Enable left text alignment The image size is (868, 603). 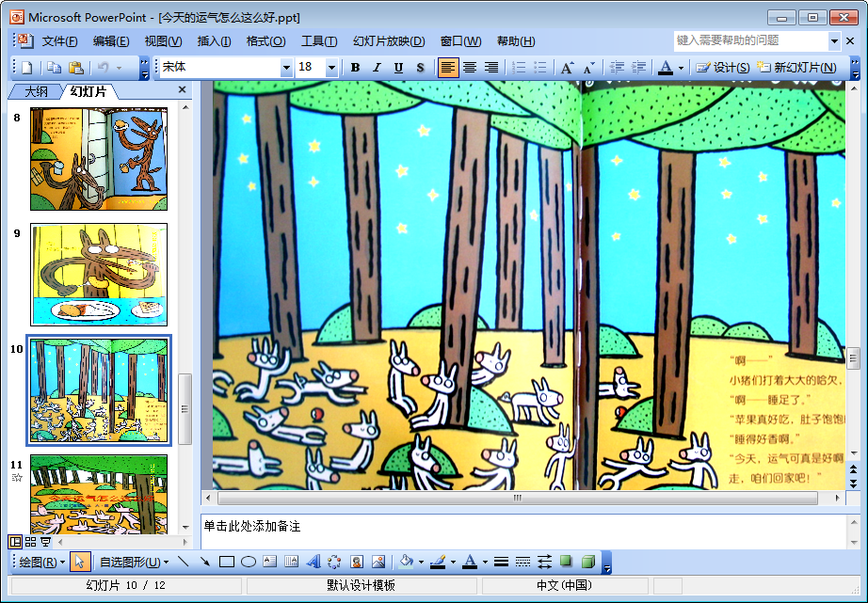448,68
